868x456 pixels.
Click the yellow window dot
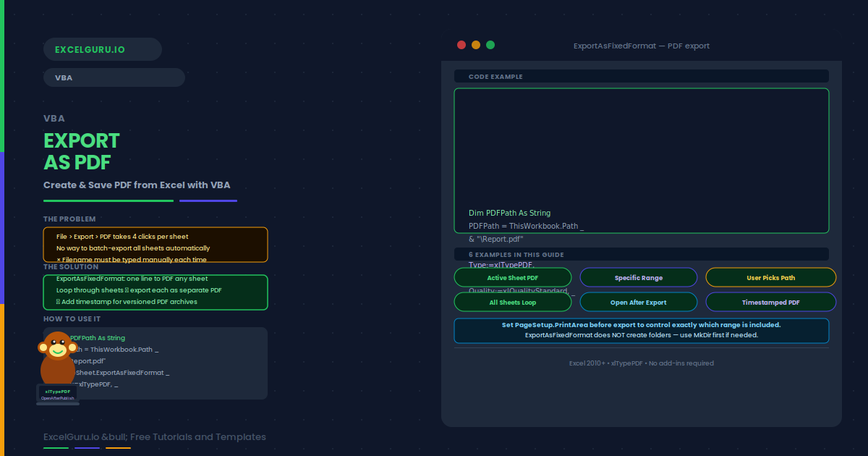476,45
